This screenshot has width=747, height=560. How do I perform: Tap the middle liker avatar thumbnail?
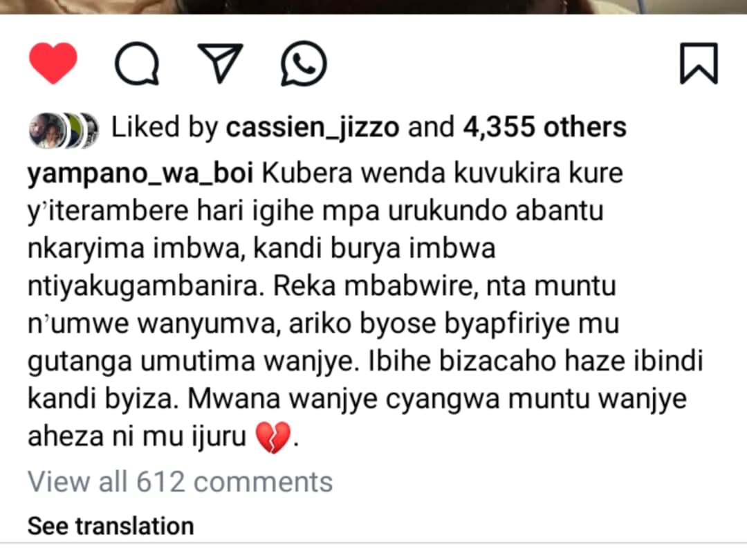click(x=71, y=129)
